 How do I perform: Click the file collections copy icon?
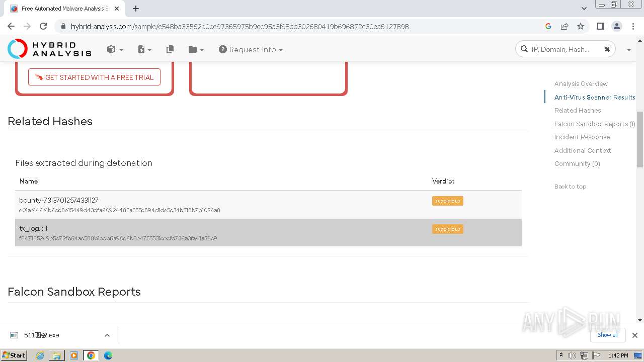pyautogui.click(x=170, y=49)
